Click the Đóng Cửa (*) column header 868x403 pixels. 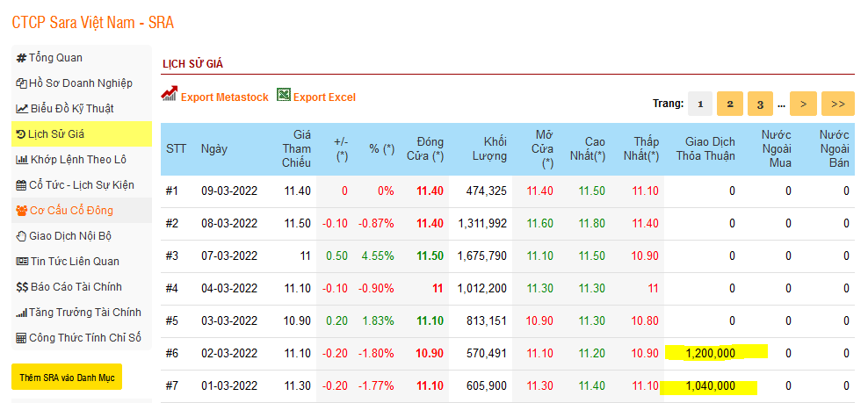426,149
